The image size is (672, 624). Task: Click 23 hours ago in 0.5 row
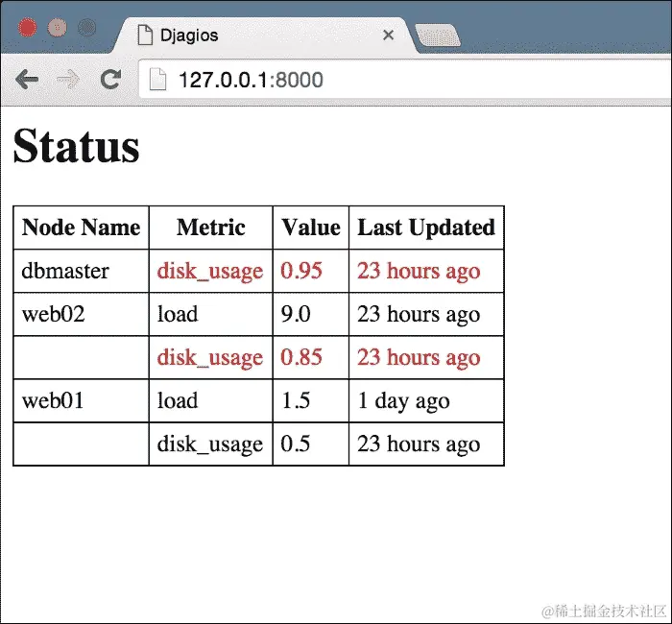pyautogui.click(x=419, y=444)
